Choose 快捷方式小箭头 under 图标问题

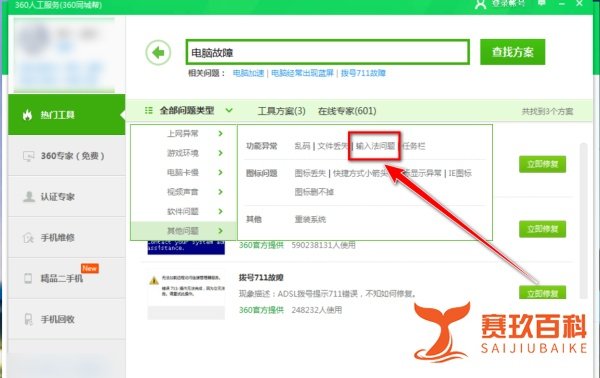360,173
